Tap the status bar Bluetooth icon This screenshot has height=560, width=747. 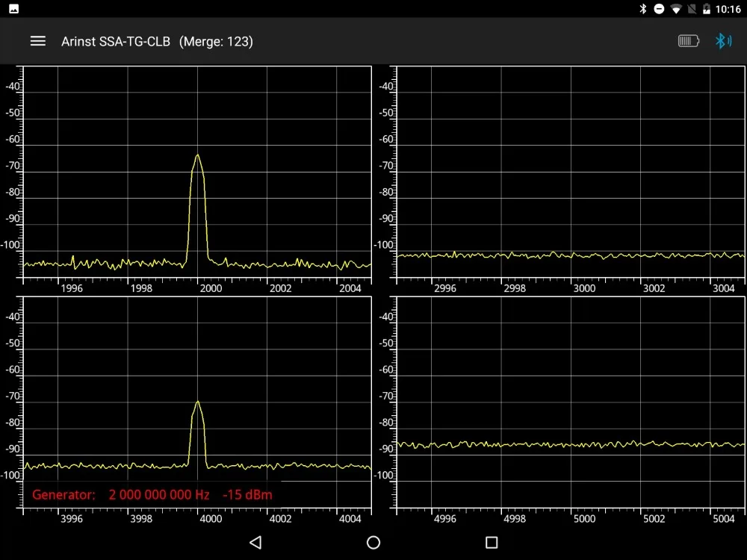point(642,8)
